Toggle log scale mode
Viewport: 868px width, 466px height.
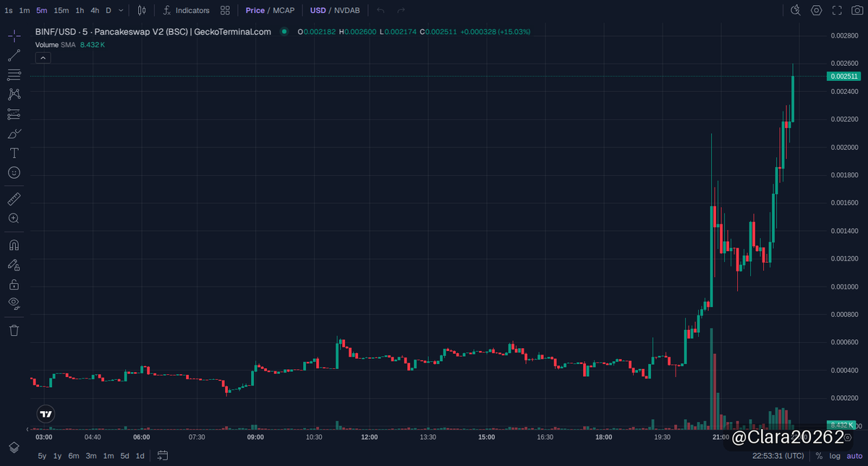point(835,456)
